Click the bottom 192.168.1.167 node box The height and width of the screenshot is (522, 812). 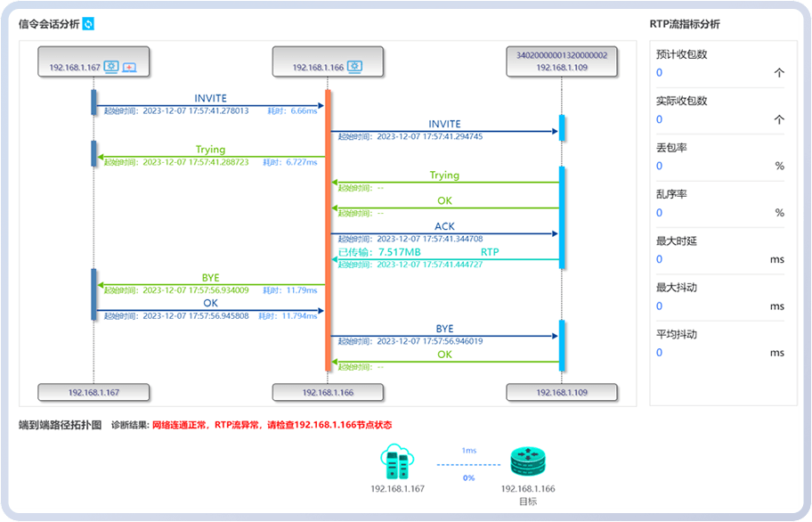[x=93, y=392]
